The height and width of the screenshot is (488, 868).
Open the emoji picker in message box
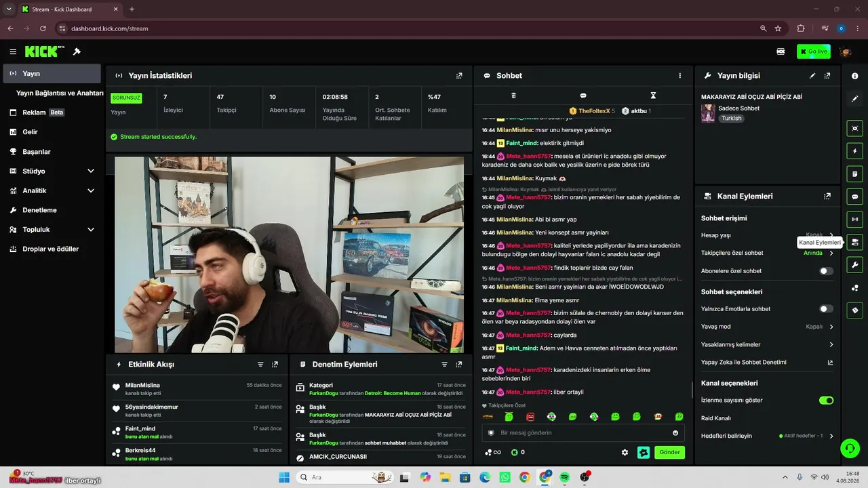coord(675,433)
